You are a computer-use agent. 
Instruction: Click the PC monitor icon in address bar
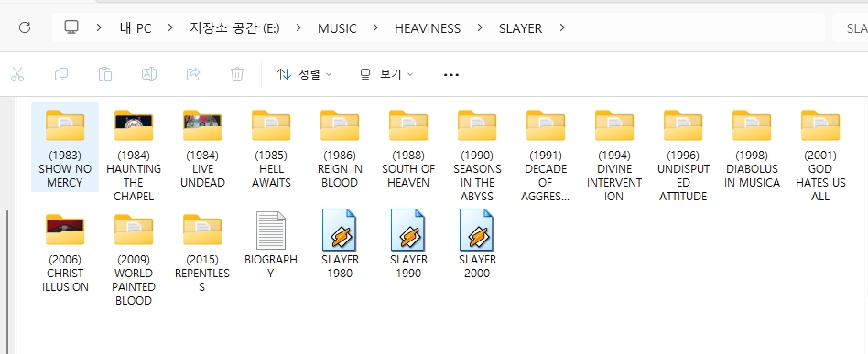pyautogui.click(x=71, y=27)
